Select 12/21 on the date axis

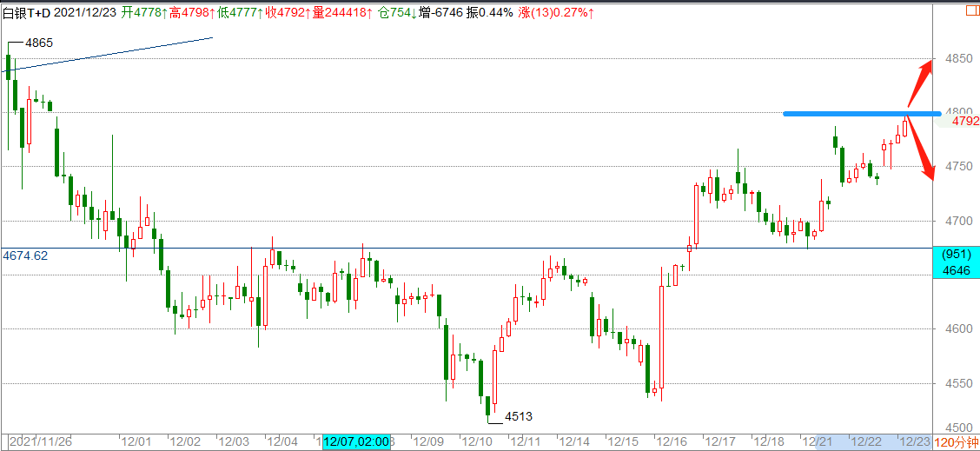818,442
